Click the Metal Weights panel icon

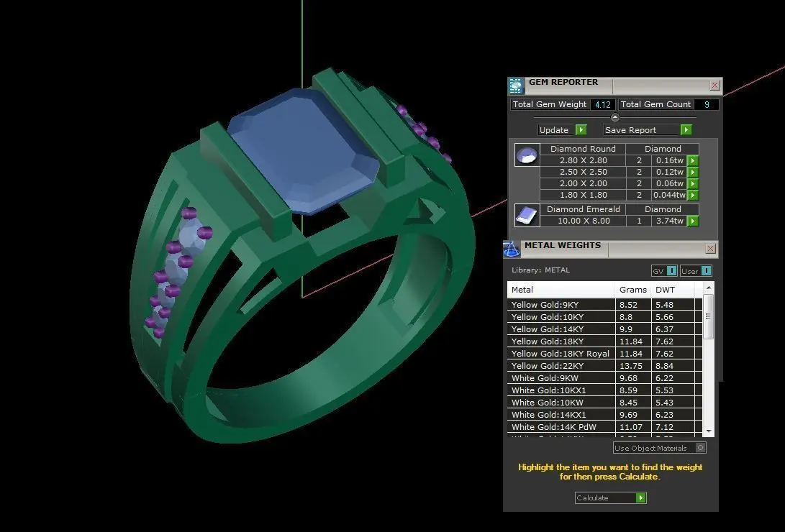coord(512,249)
